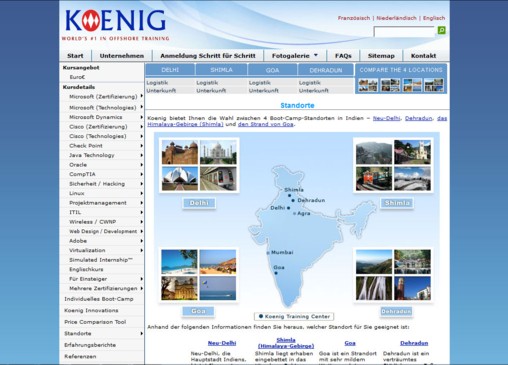Click the Red Fort photo thumbnail
The image size is (508, 365).
click(x=180, y=152)
